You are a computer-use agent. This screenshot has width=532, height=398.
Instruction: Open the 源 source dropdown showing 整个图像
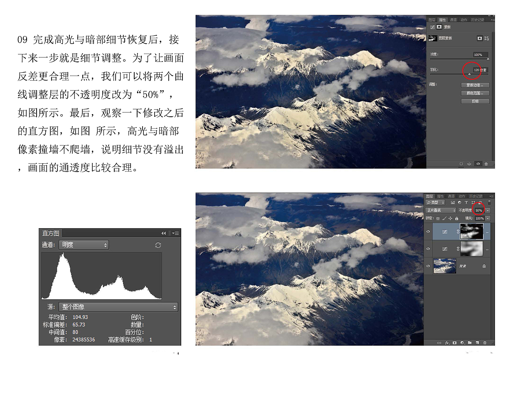coord(118,307)
